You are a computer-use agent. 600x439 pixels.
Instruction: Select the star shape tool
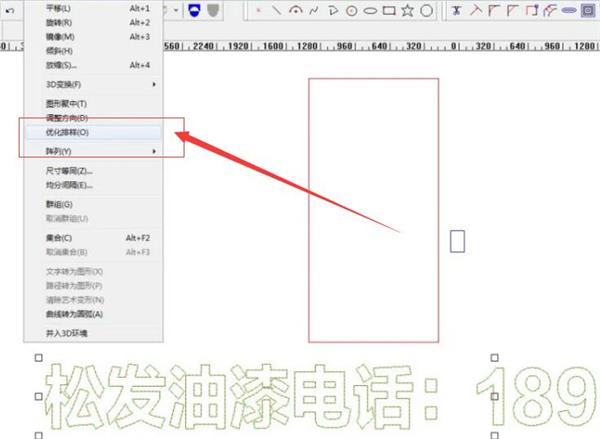408,10
